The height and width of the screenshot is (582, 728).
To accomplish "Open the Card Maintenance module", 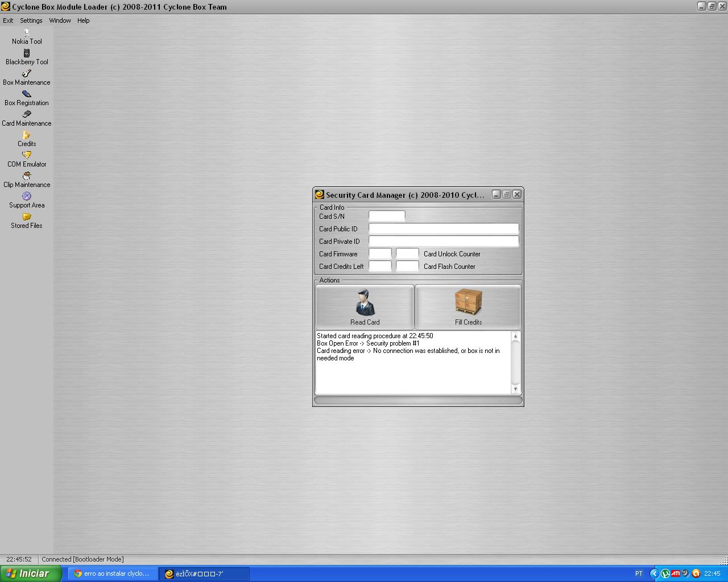I will pos(27,119).
